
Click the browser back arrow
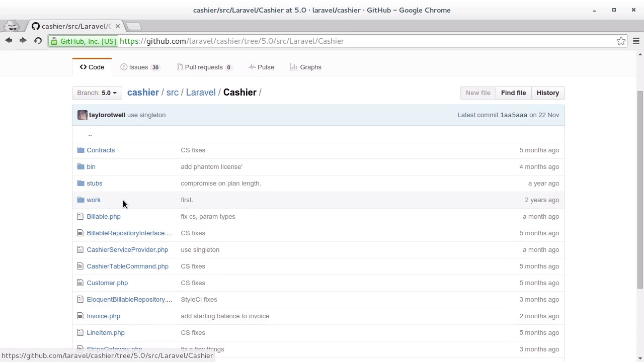tap(9, 41)
